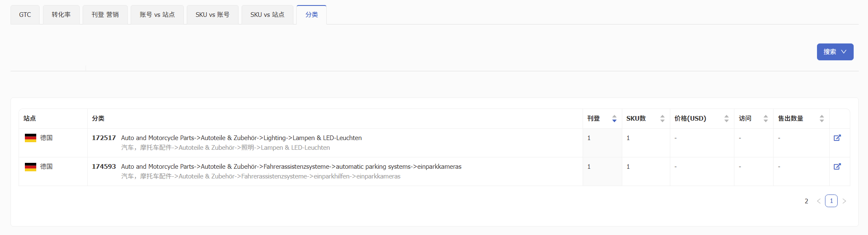Select the 分类 tab
The width and height of the screenshot is (868, 235).
click(x=312, y=15)
